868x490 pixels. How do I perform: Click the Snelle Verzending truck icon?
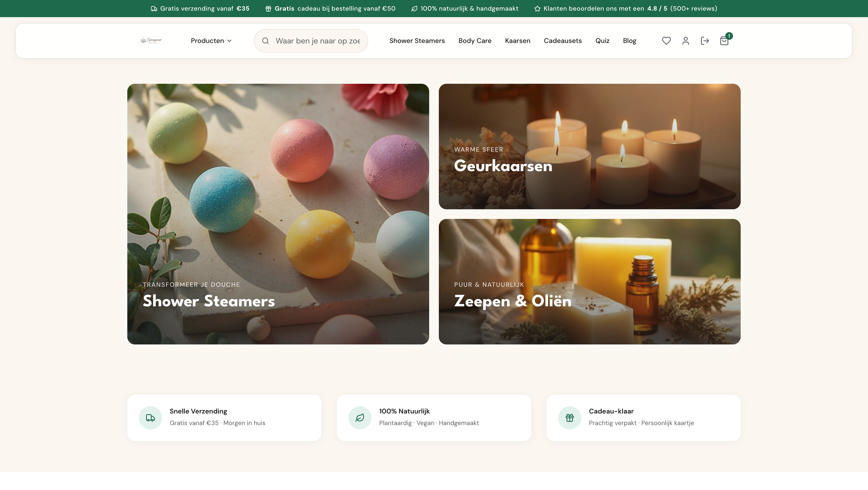click(150, 418)
